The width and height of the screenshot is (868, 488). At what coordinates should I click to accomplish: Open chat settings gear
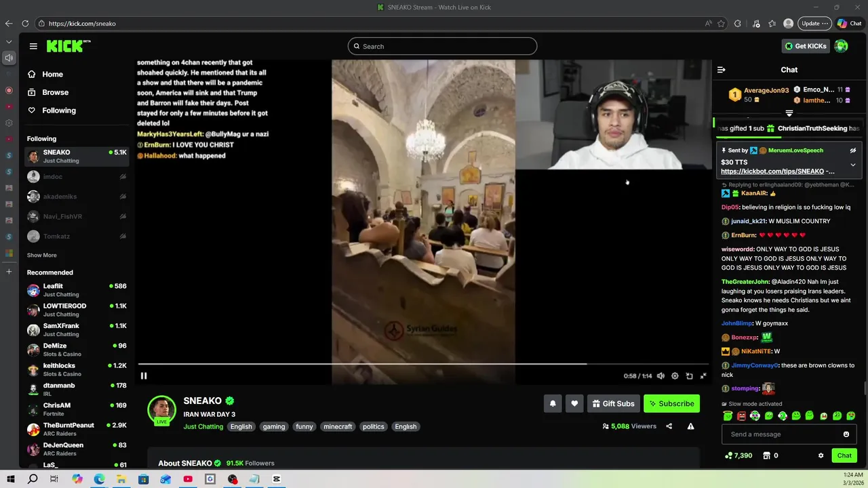(821, 455)
